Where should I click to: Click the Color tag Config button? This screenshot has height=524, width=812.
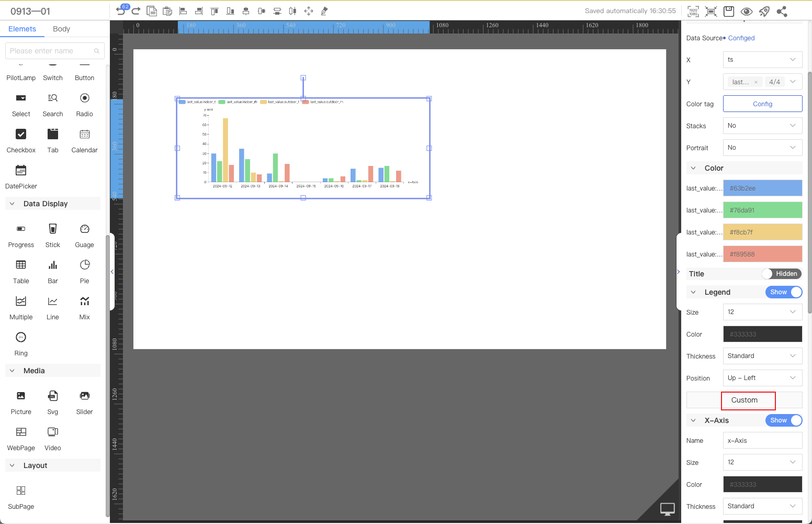click(762, 104)
